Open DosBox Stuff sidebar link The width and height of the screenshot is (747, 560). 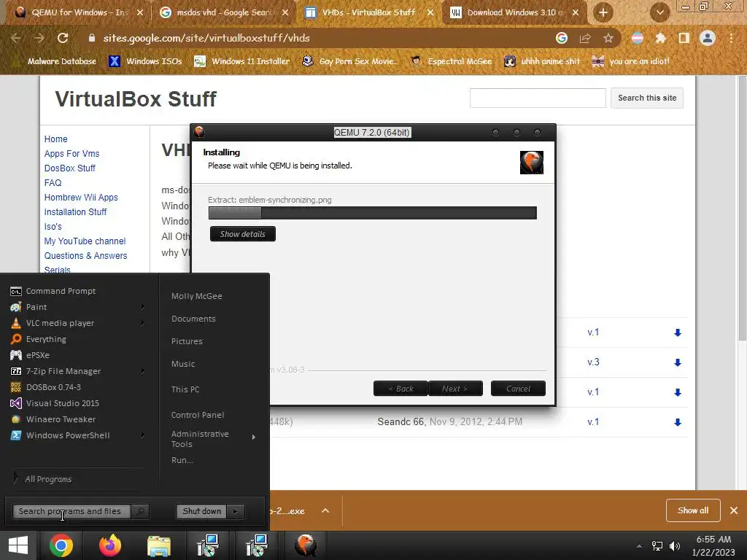point(69,168)
